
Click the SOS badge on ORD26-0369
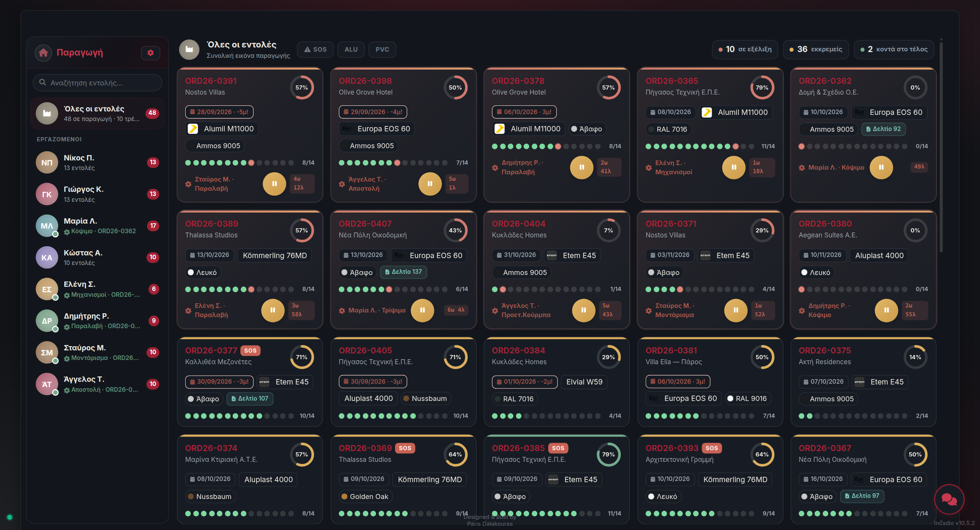pos(405,448)
